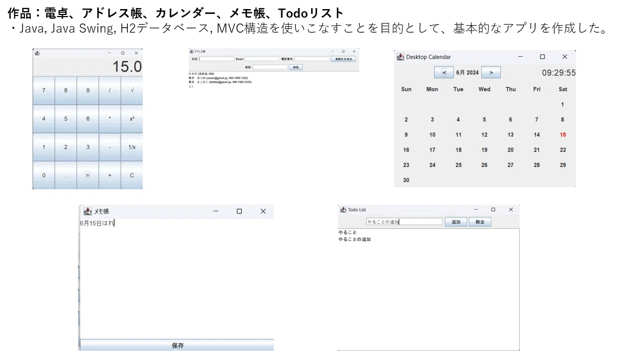Click the 追加 button in Todo List
The width and height of the screenshot is (640, 364).
(x=456, y=222)
